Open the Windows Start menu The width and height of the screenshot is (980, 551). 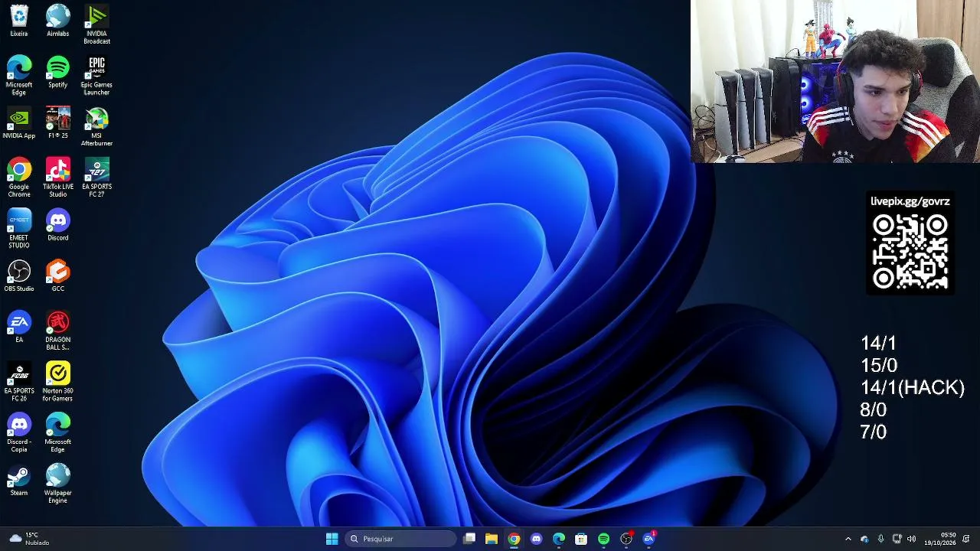pos(332,539)
